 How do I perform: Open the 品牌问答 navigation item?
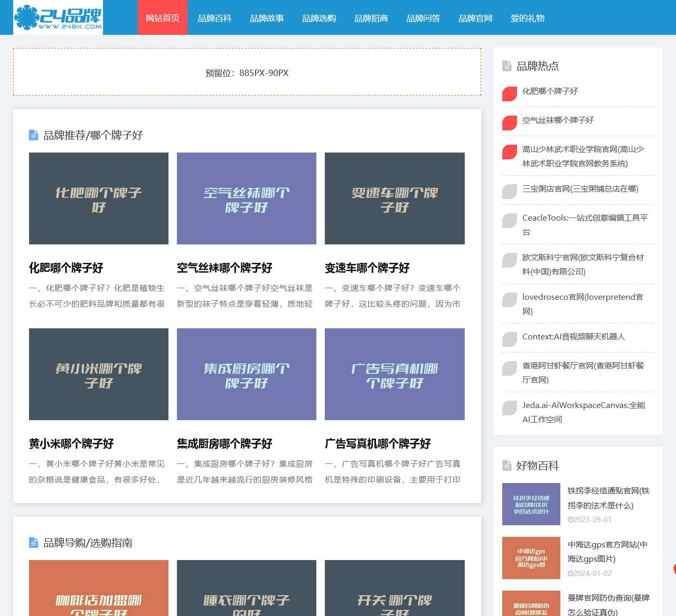tap(424, 17)
